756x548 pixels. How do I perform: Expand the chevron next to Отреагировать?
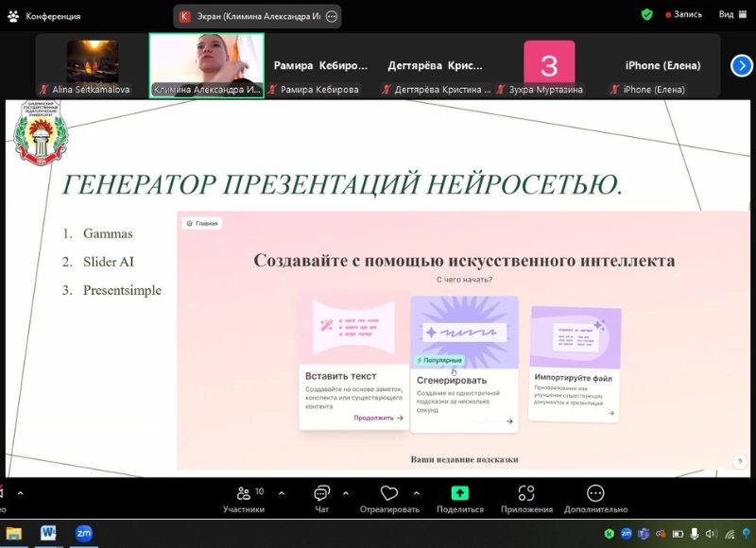point(416,493)
